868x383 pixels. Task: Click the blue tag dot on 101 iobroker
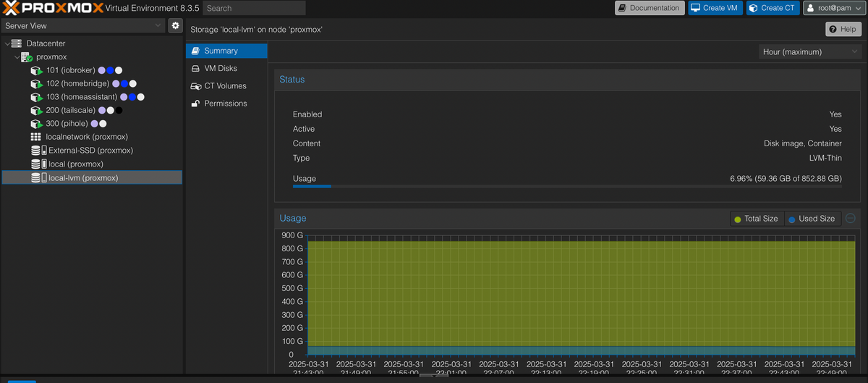tap(111, 71)
